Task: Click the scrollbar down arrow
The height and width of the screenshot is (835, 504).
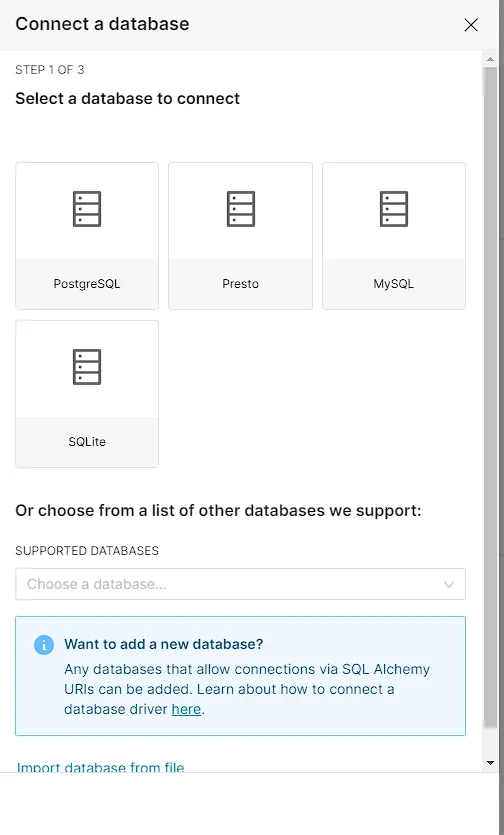Action: (491, 763)
